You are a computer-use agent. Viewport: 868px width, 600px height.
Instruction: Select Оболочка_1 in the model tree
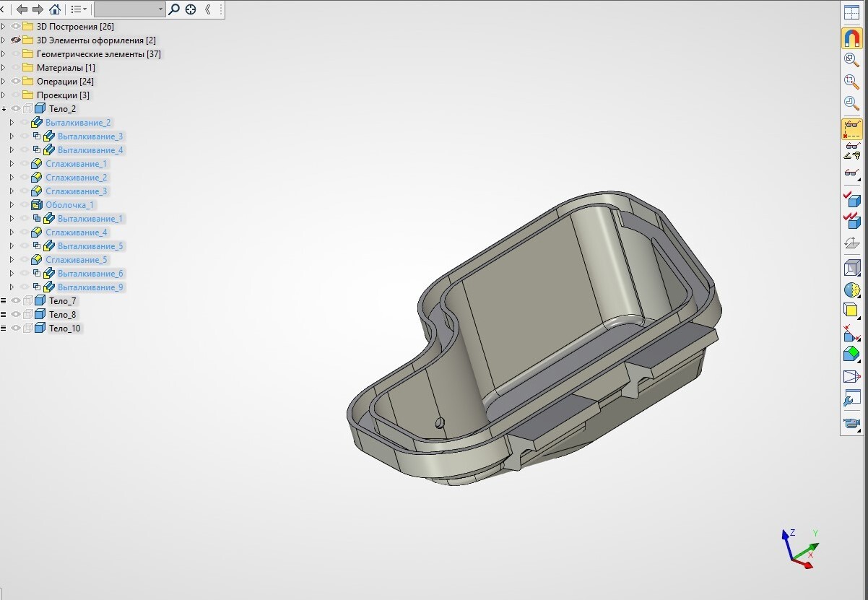coord(69,205)
